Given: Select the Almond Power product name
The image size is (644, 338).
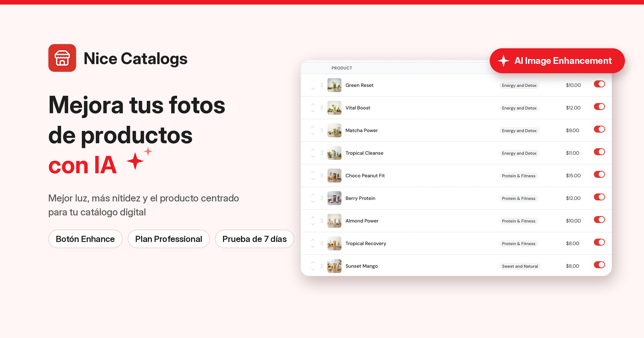Looking at the screenshot, I should 362,221.
